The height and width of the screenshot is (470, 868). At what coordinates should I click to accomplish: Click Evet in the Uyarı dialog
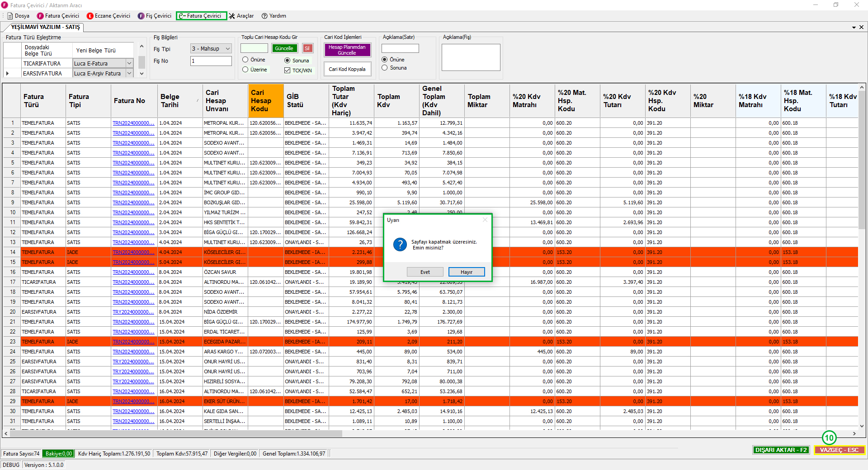coord(425,272)
